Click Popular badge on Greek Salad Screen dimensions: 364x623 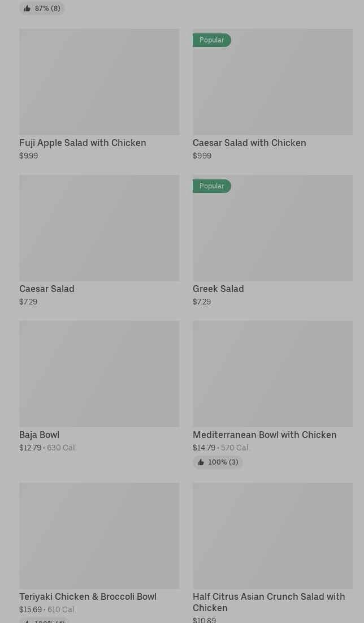coord(212,186)
